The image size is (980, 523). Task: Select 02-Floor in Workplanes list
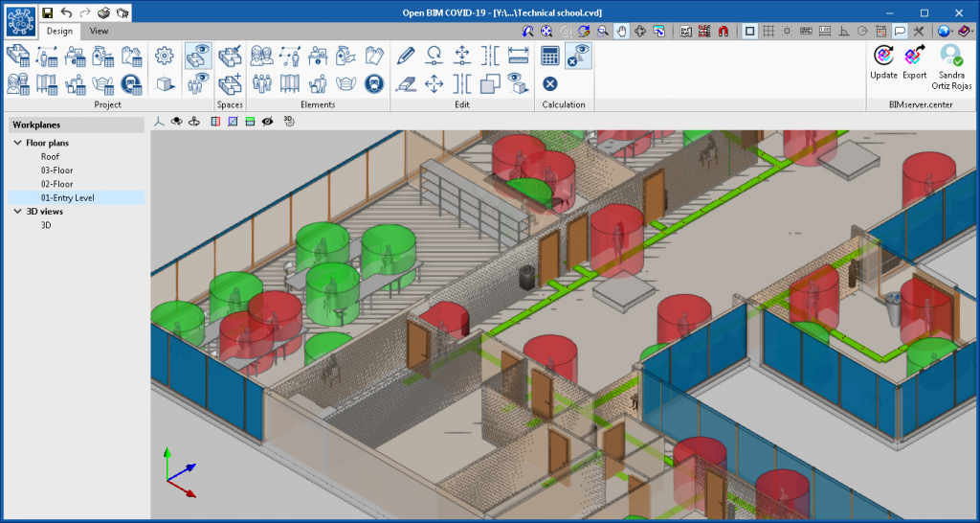click(x=56, y=183)
